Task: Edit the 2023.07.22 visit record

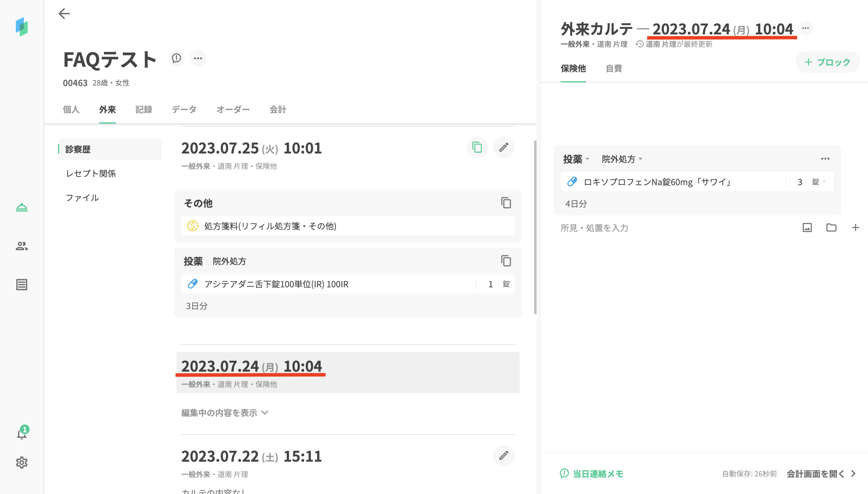Action: coord(504,455)
